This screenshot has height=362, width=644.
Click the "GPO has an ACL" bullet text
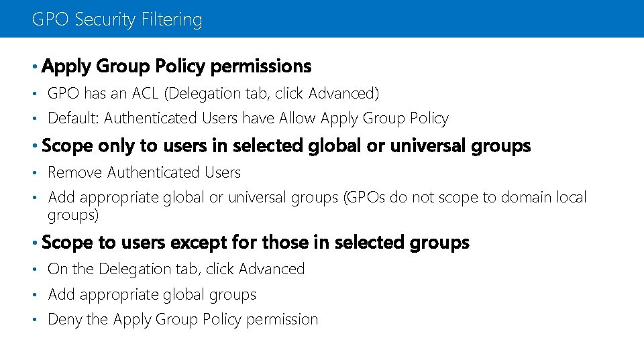point(213,93)
